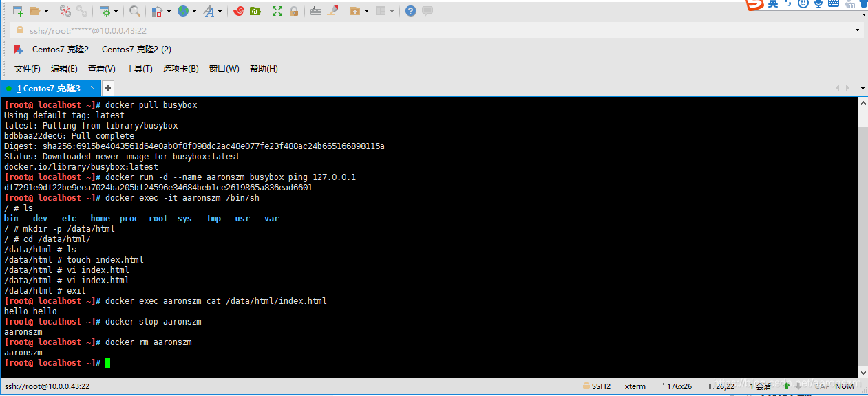Screen dimensions: 868x396
Task: Click the Open Session folder icon
Action: 36,11
